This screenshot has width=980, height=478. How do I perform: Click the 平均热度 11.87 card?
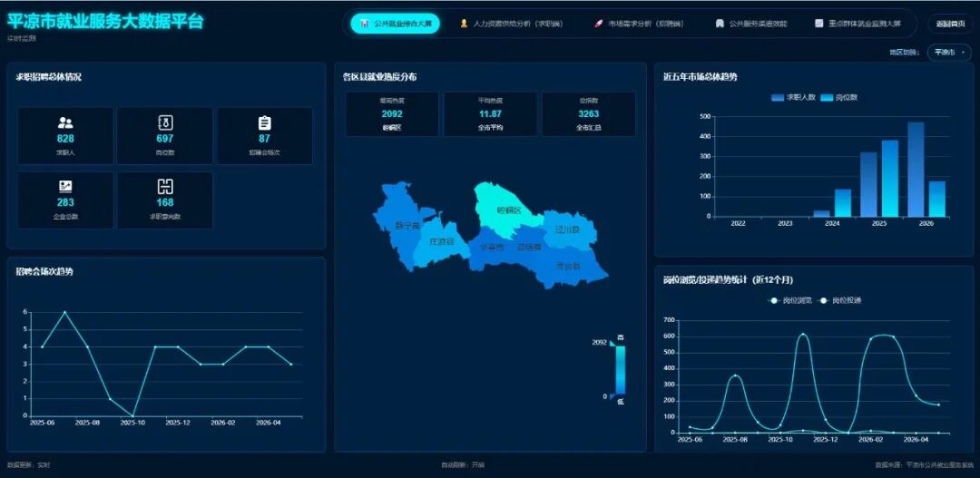tap(490, 113)
